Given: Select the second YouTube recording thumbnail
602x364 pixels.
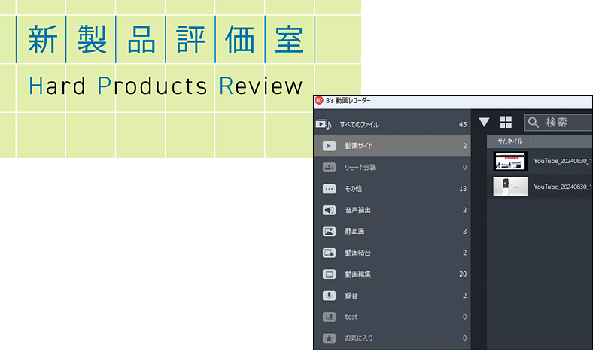Looking at the screenshot, I should point(510,187).
